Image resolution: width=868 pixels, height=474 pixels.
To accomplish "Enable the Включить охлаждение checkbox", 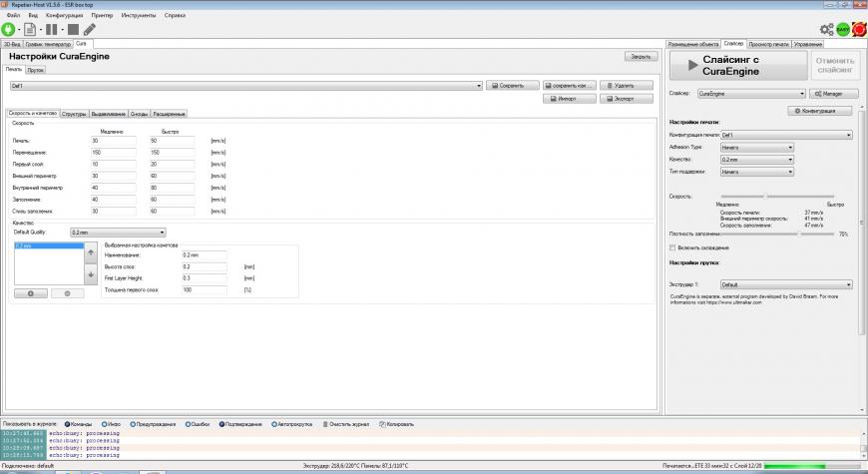I will coord(672,247).
